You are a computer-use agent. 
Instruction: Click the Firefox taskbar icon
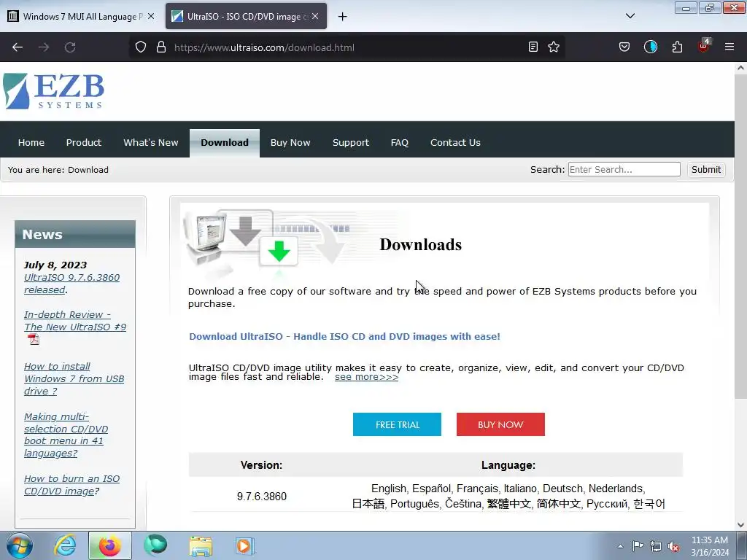tap(109, 545)
